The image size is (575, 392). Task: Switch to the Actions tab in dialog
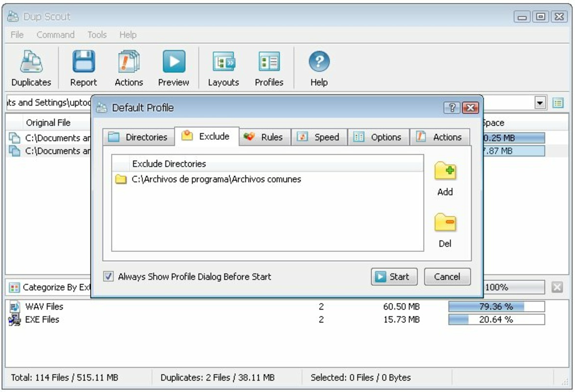(440, 137)
